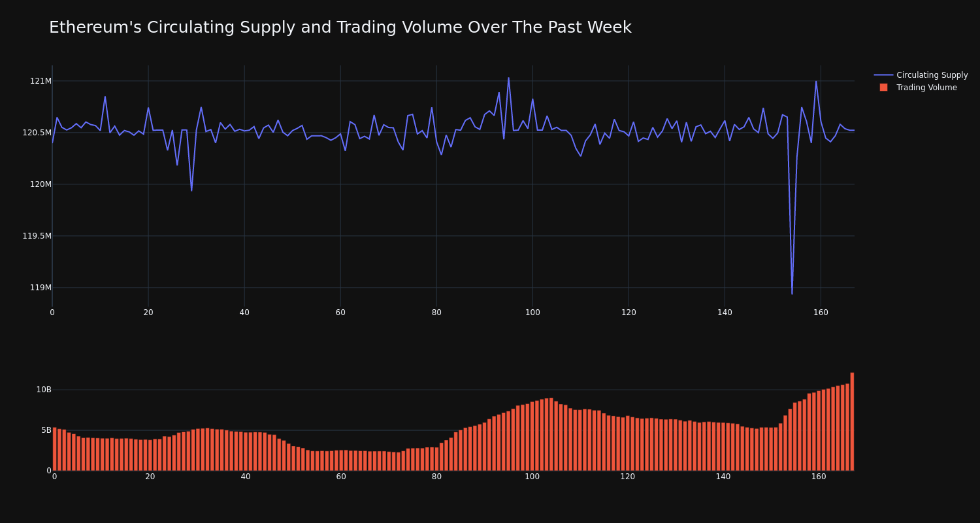This screenshot has width=980, height=523.
Task: Click the 5B volume axis label
Action: click(x=46, y=430)
